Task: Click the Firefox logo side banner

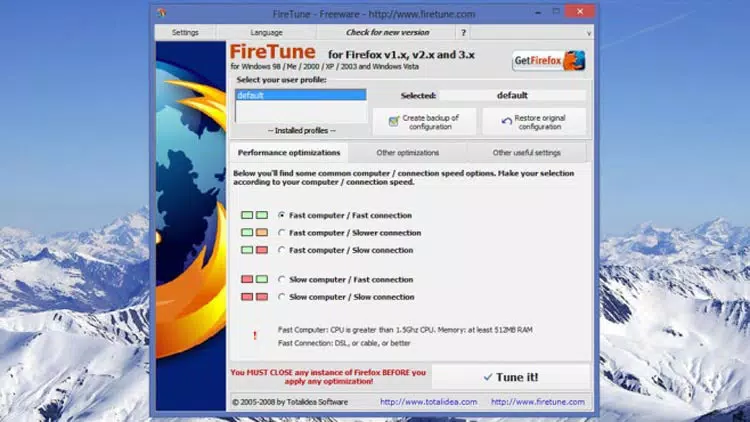Action: point(191,226)
